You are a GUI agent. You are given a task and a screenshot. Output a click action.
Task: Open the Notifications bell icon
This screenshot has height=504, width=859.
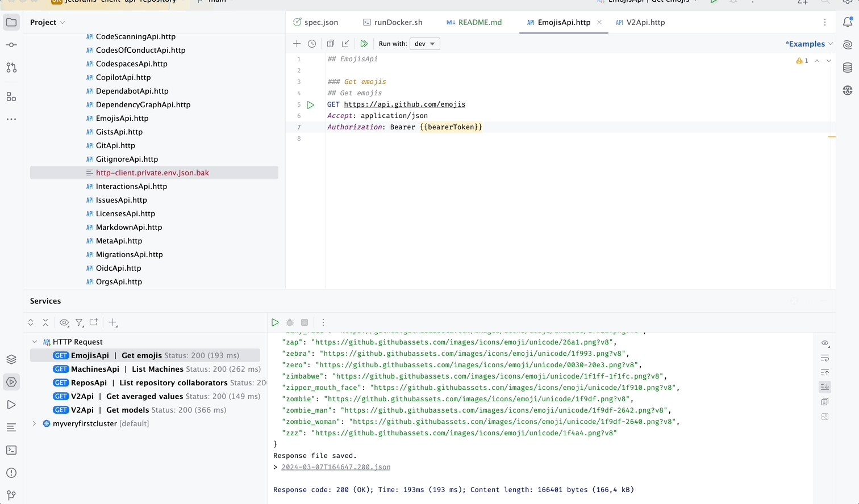[x=848, y=22]
